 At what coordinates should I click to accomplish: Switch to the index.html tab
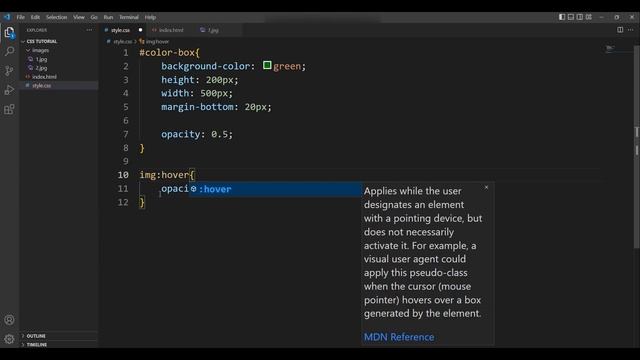coord(171,30)
